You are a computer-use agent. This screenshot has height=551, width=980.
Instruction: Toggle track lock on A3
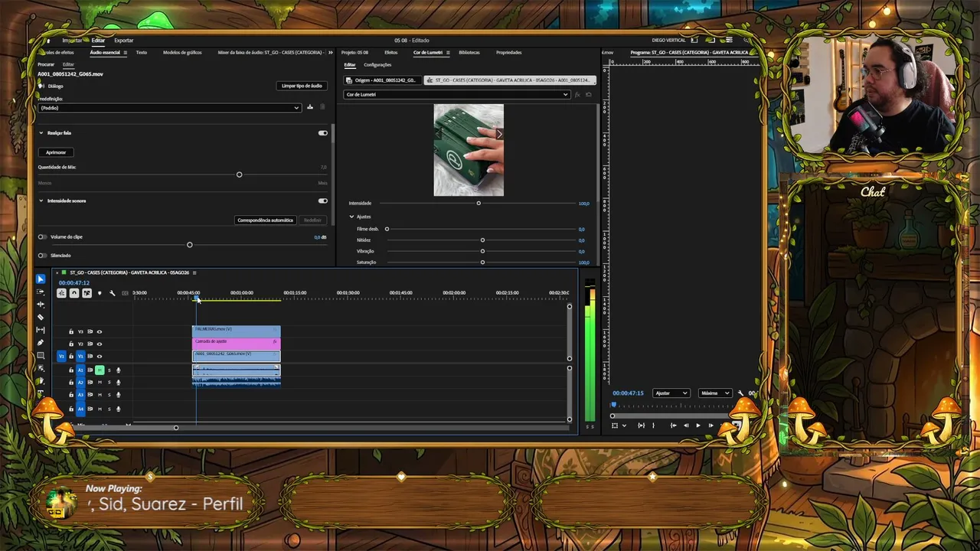click(x=71, y=395)
